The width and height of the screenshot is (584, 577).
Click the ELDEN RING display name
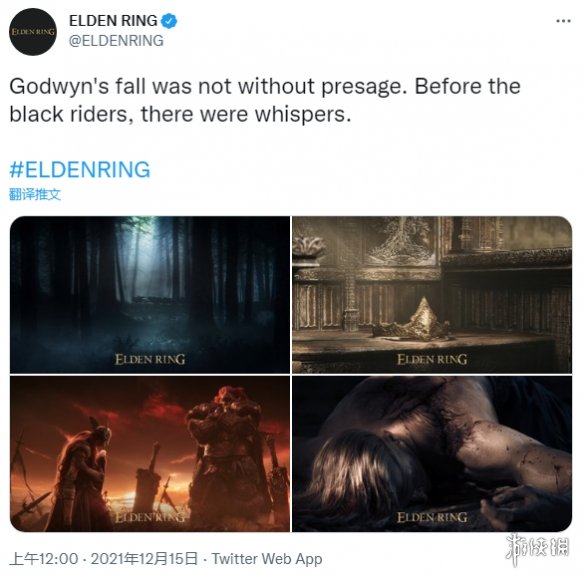coord(113,21)
